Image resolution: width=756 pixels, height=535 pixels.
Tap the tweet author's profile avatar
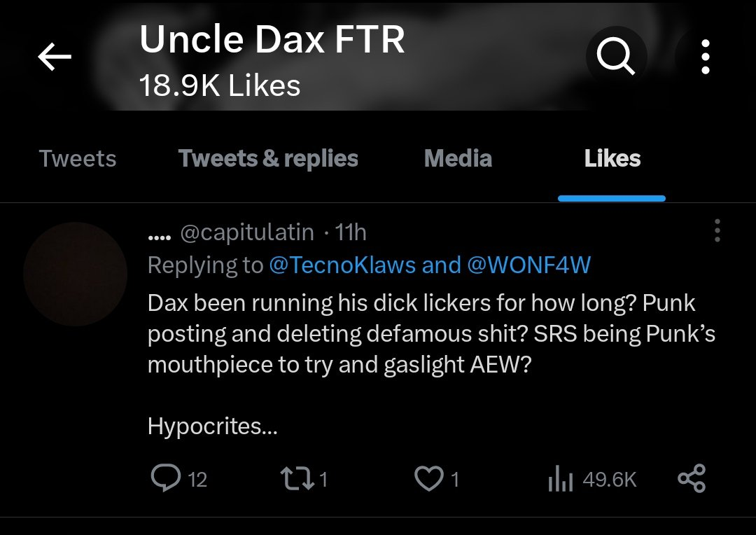(75, 274)
